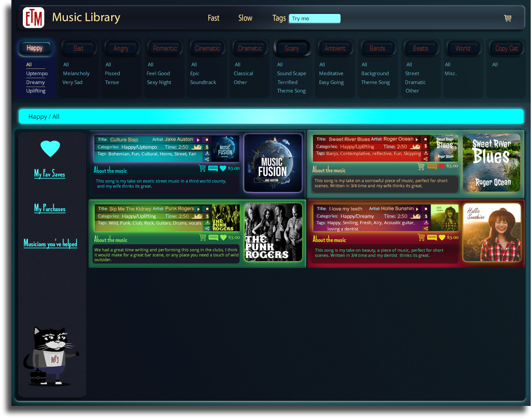Click the ETM logo icon
Image resolution: width=532 pixels, height=419 pixels.
(x=33, y=18)
